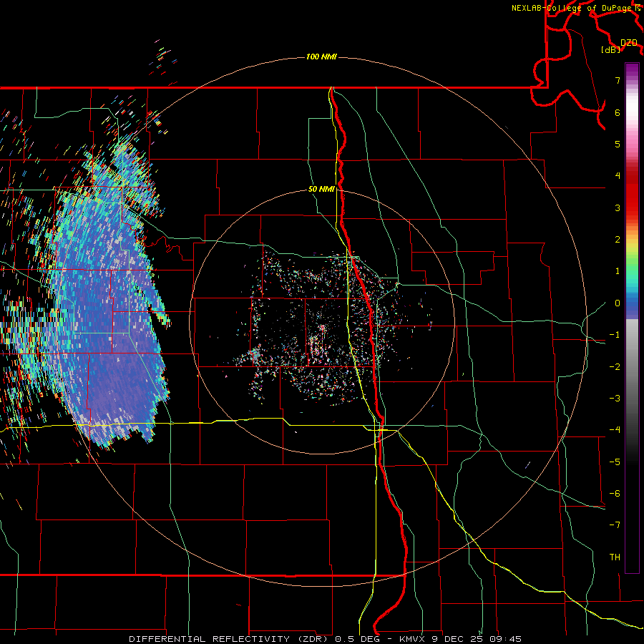Click the "1" value on the color scale
Image resolution: width=644 pixels, height=644 pixels.
(x=618, y=271)
